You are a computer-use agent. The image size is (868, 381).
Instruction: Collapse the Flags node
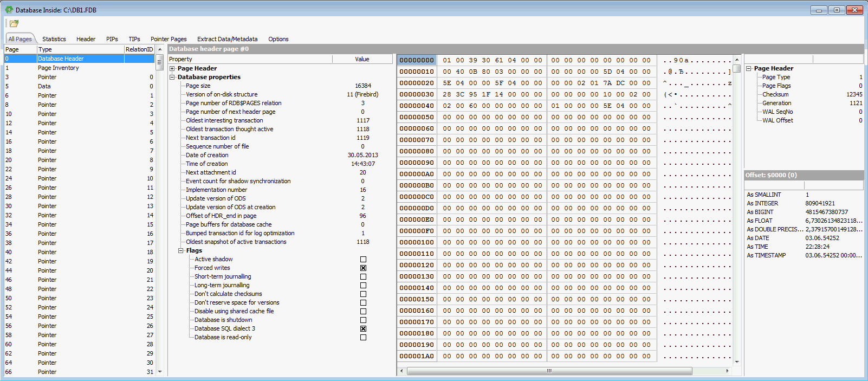181,250
